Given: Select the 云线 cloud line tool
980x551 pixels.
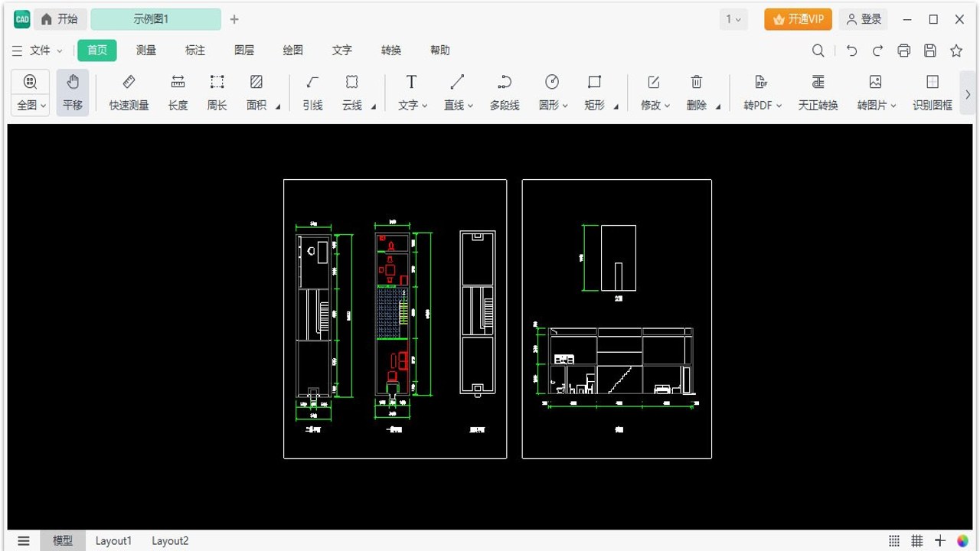Looking at the screenshot, I should point(352,93).
